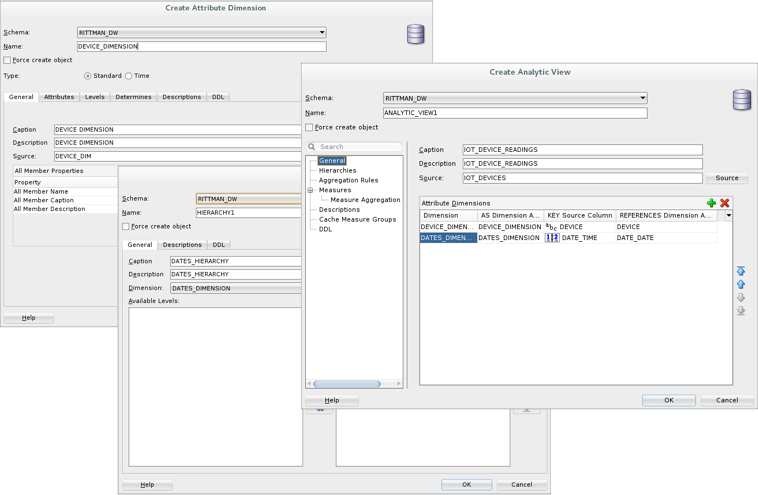This screenshot has width=758, height=495.
Task: Tick Force create object in hierarchy dialog
Action: (126, 226)
